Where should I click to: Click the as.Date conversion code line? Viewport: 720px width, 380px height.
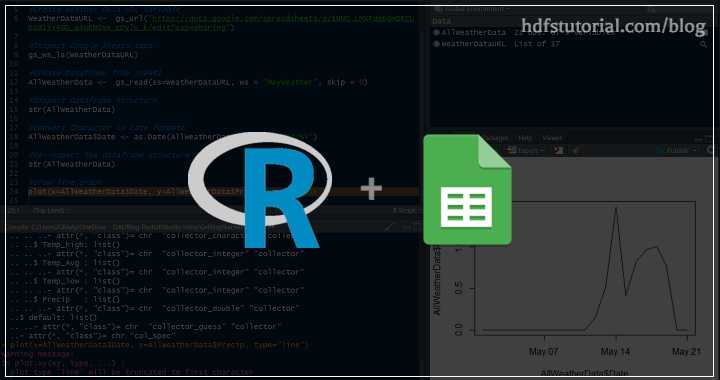click(x=173, y=137)
